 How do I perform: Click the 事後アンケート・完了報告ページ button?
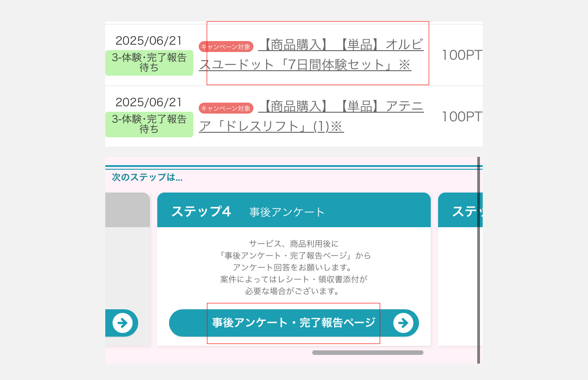coord(294,323)
